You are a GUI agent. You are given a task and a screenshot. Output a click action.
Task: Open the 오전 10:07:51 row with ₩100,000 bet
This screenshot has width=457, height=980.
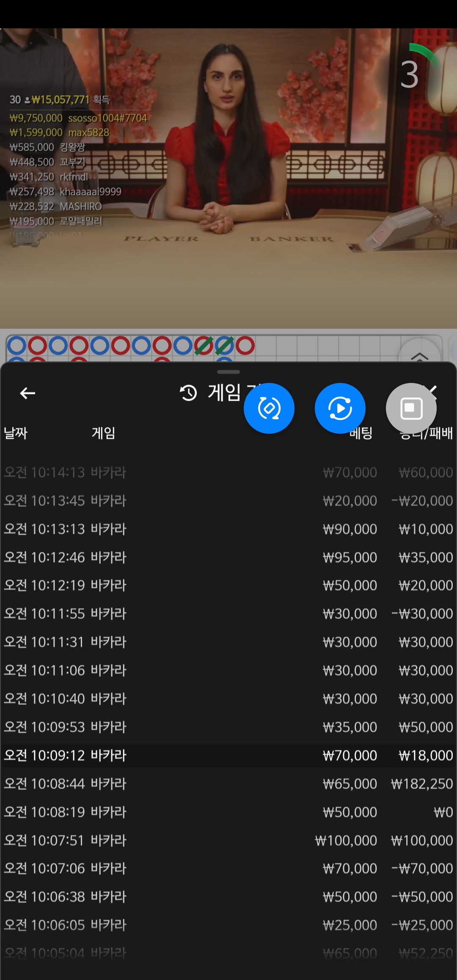tap(228, 840)
